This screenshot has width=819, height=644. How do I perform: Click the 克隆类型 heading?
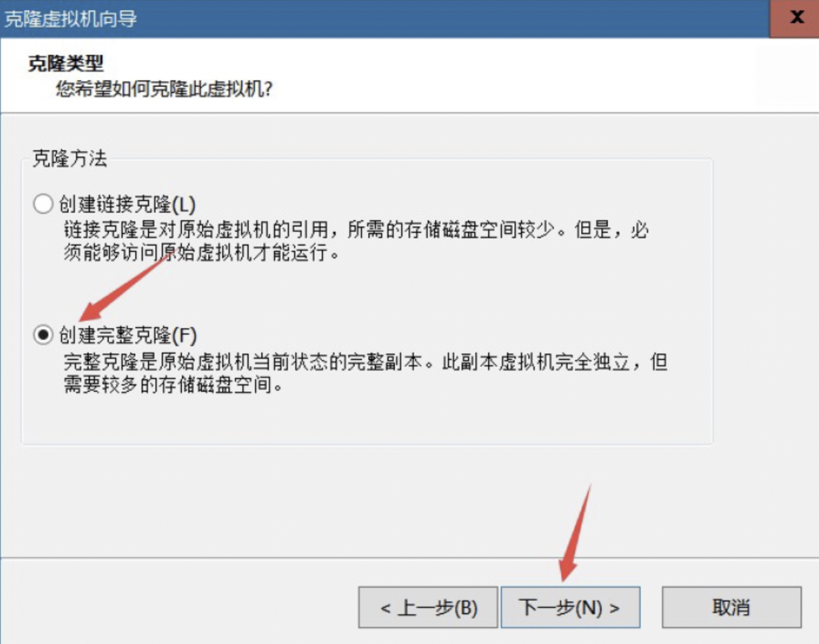[x=66, y=63]
